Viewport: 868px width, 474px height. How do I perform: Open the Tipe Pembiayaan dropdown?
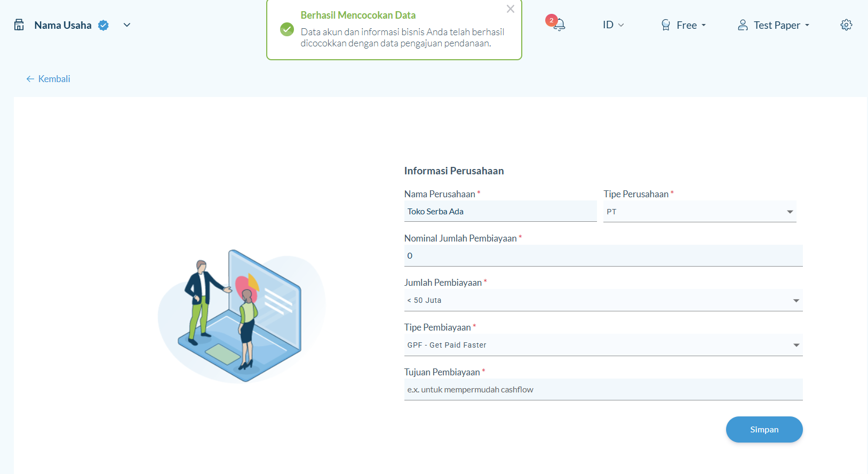coord(603,345)
